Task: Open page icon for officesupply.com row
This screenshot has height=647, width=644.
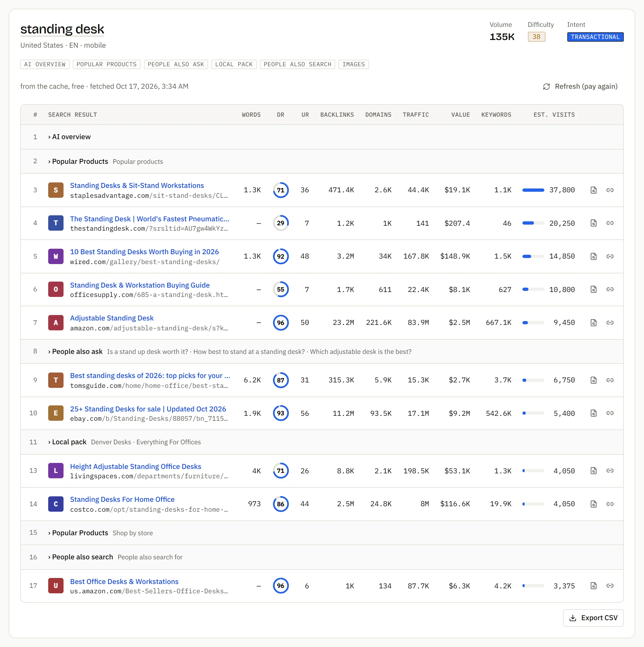Action: tap(593, 289)
